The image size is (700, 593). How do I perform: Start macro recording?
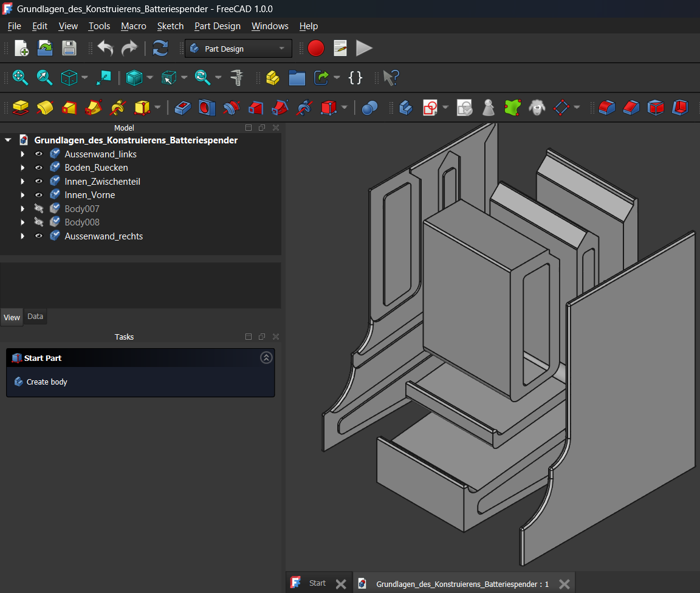[x=316, y=48]
